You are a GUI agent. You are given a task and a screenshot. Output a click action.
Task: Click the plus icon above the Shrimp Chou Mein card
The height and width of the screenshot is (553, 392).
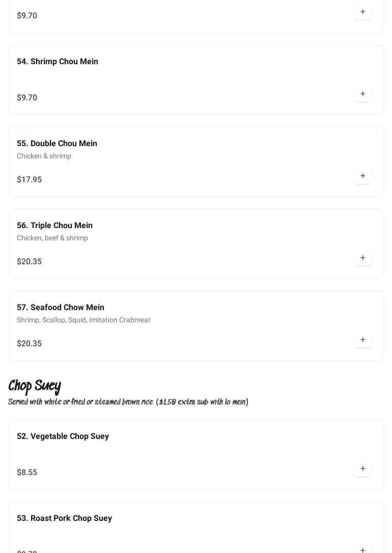tap(362, 12)
